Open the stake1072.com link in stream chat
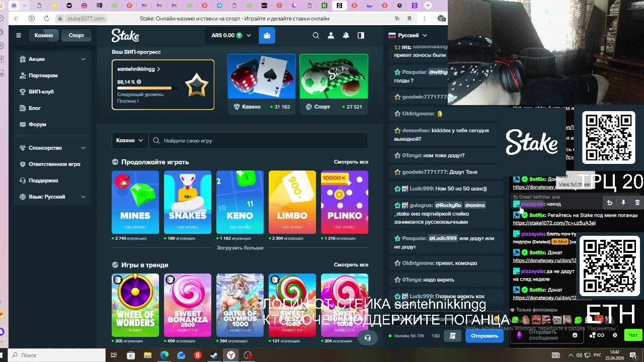This screenshot has width=644, height=362. click(554, 223)
